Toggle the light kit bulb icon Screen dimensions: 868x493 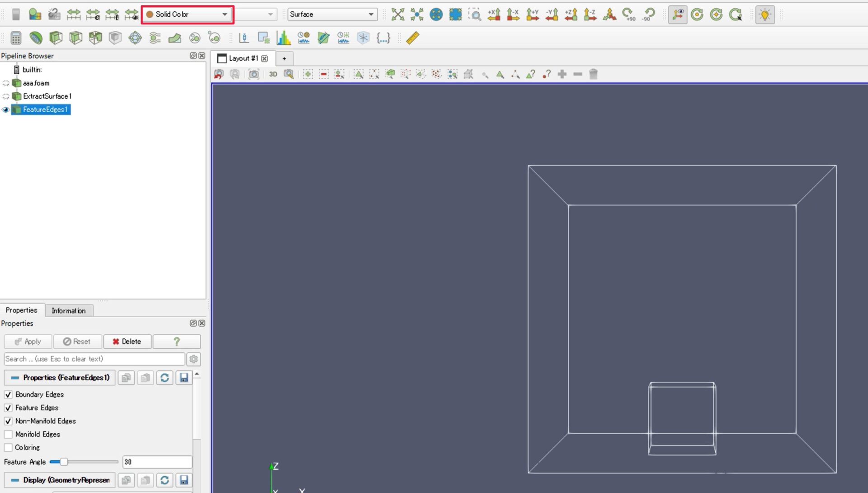pyautogui.click(x=764, y=14)
